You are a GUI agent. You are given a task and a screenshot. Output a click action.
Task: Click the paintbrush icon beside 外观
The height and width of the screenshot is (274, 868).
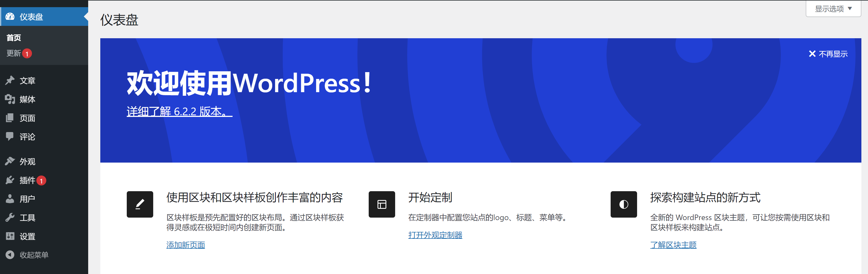[10, 161]
